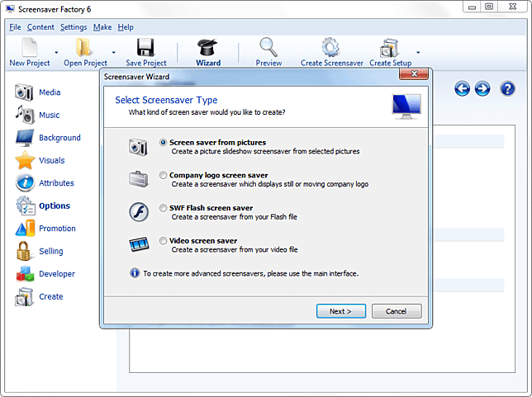Expand the New Project dropdown arrow
The width and height of the screenshot is (532, 397).
pos(56,53)
